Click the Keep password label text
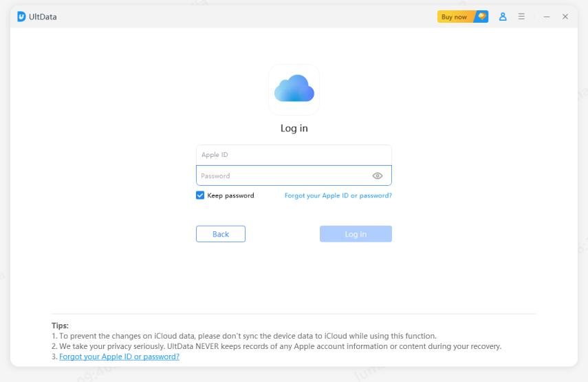The image size is (588, 382). tap(230, 195)
